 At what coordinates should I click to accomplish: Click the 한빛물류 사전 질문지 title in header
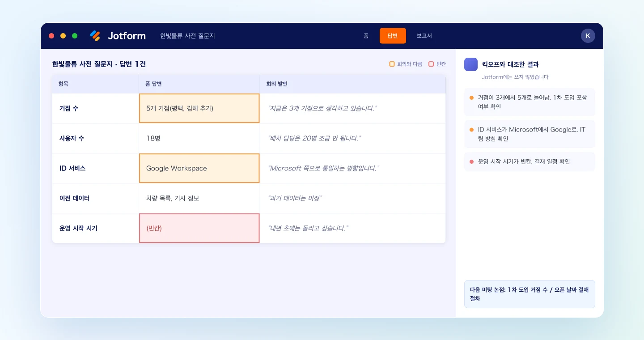(187, 36)
